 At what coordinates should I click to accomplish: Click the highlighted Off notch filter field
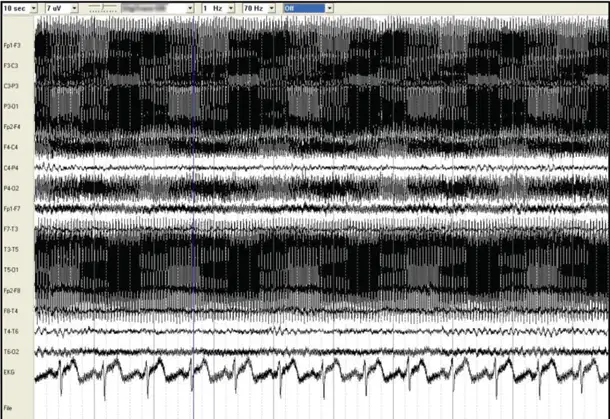pos(304,8)
